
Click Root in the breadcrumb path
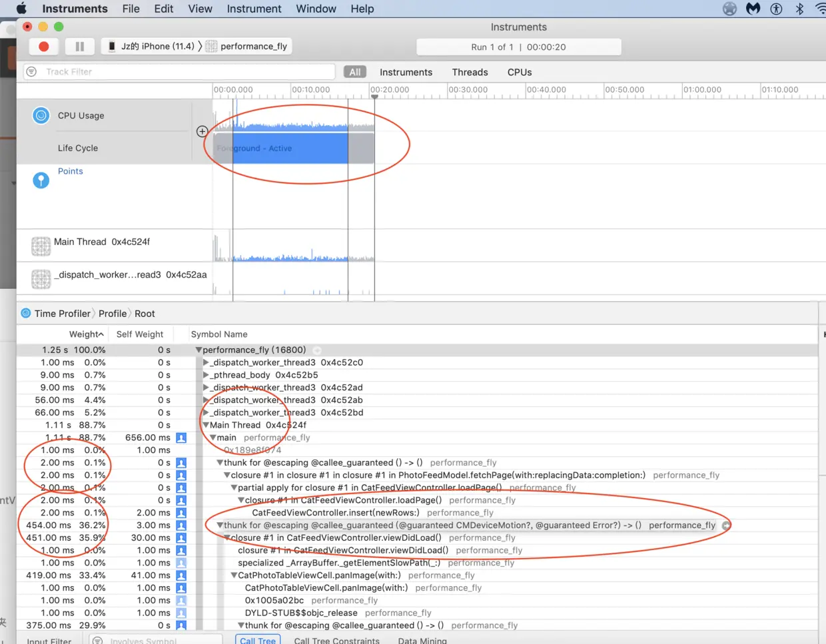145,314
